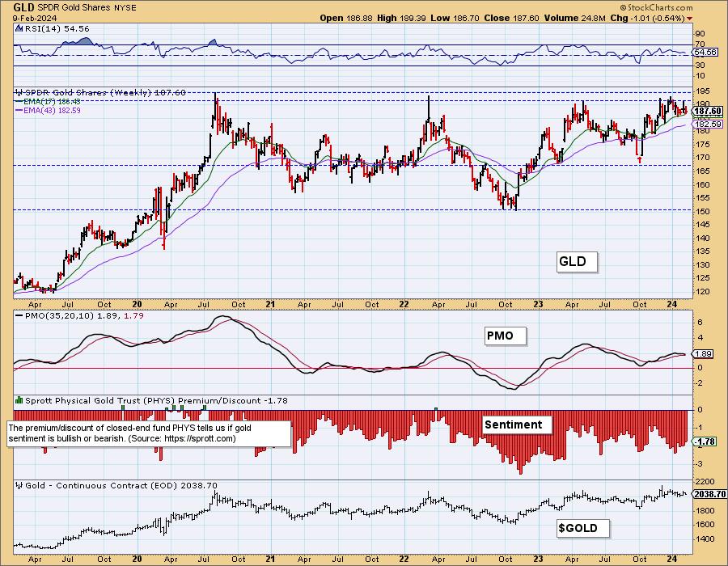The height and width of the screenshot is (566, 728).
Task: Select the GLD ticker symbol in the header
Action: (x=23, y=7)
